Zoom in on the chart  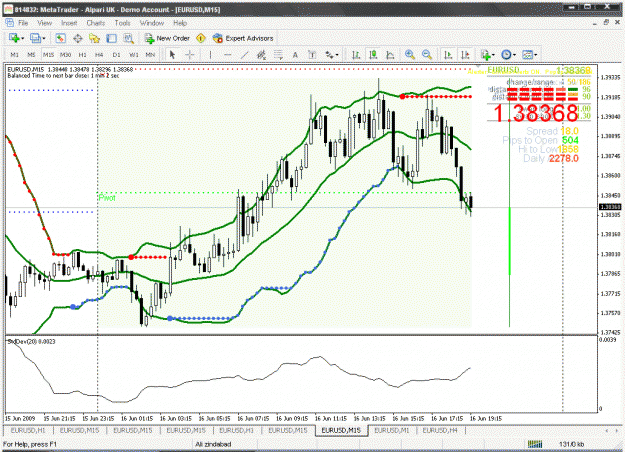(x=409, y=55)
